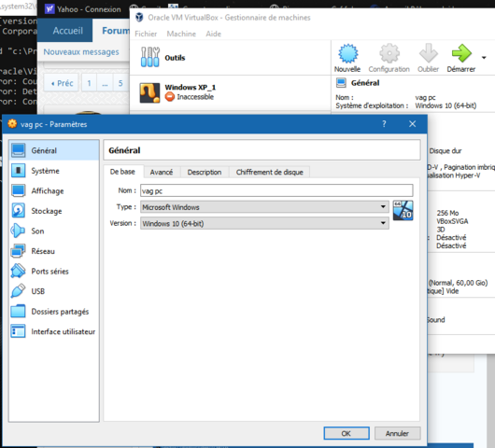Switch to the Avancé tab
The width and height of the screenshot is (495, 448).
click(x=162, y=173)
